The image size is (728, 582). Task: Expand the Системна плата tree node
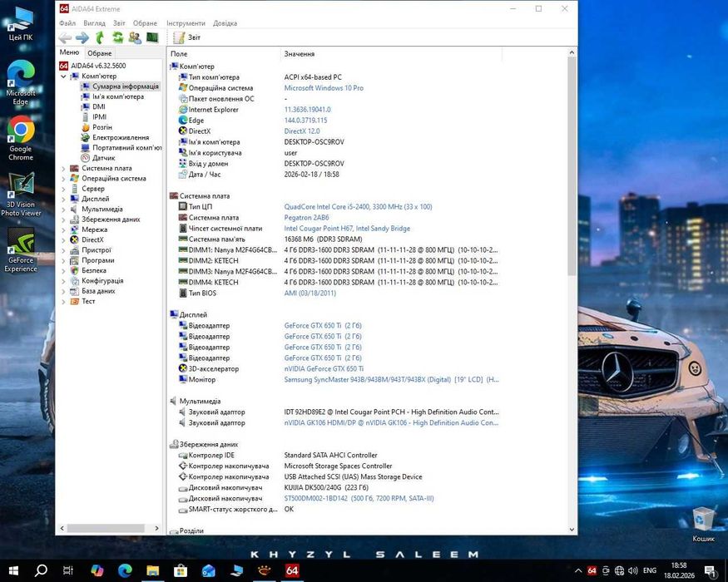tap(63, 169)
